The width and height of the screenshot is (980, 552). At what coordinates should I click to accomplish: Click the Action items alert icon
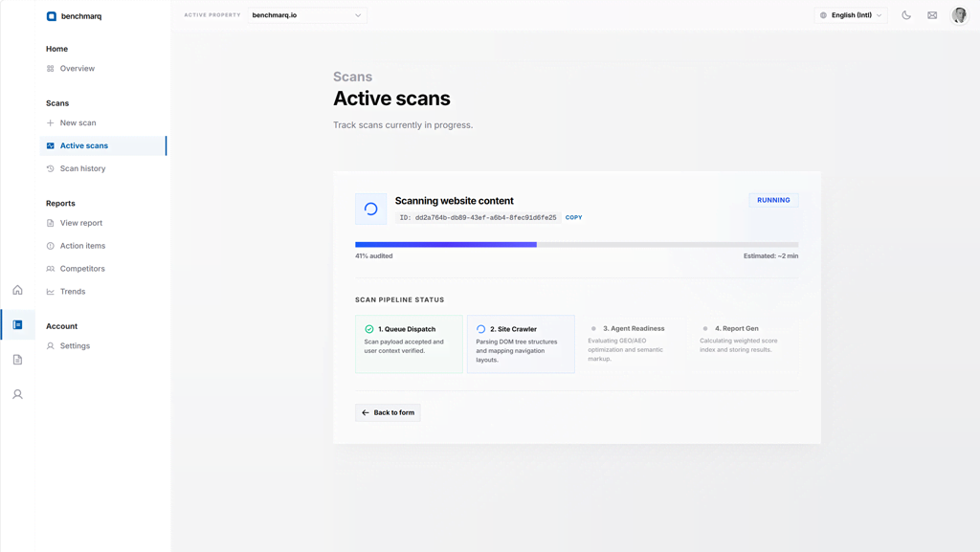coord(50,246)
